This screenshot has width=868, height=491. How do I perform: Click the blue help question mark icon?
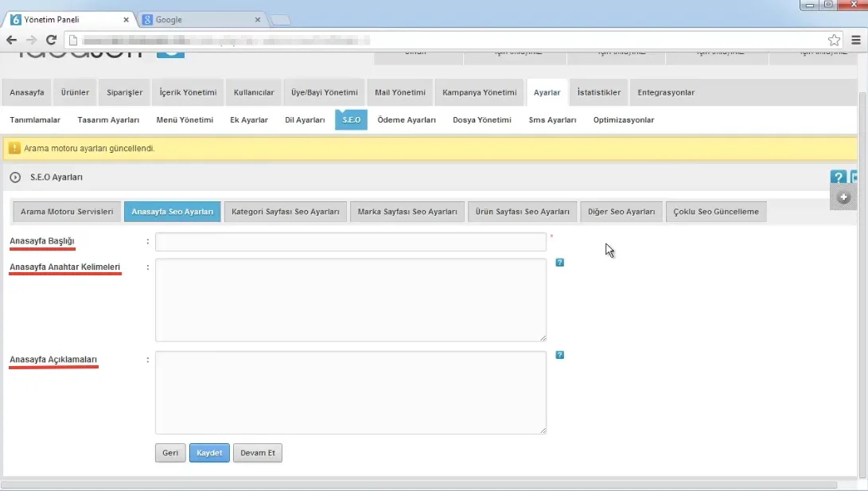coord(838,177)
